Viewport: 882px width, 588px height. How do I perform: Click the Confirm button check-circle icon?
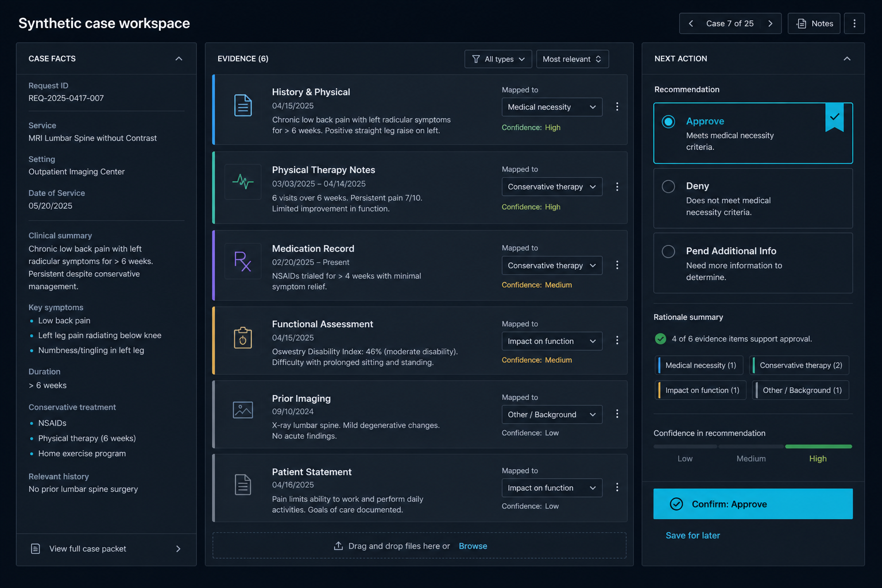(676, 504)
